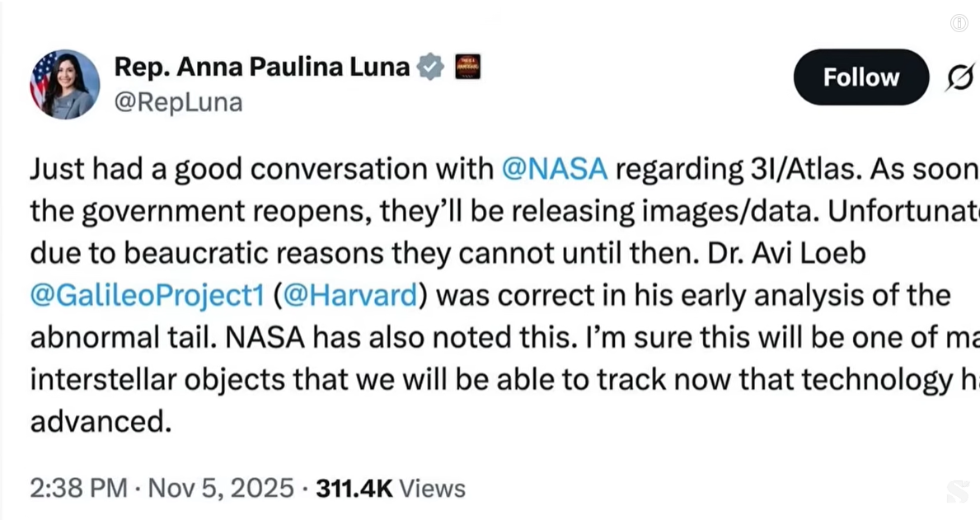Screen dimensions: 980x520
Task: Click the gray verified checkmark badge
Action: pyautogui.click(x=430, y=67)
